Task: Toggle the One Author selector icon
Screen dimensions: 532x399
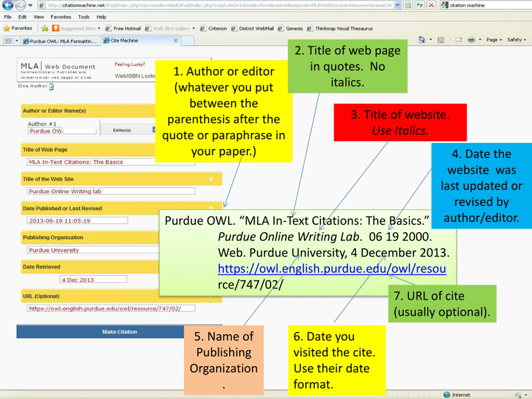Action: point(52,87)
